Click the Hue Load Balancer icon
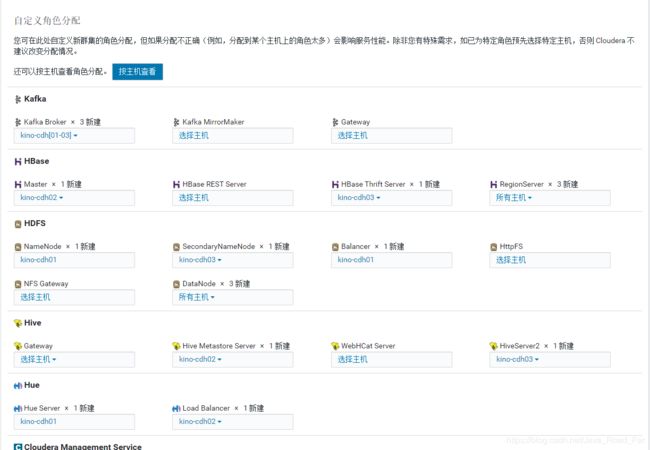Image resolution: width=650 pixels, height=450 pixels. click(x=177, y=409)
